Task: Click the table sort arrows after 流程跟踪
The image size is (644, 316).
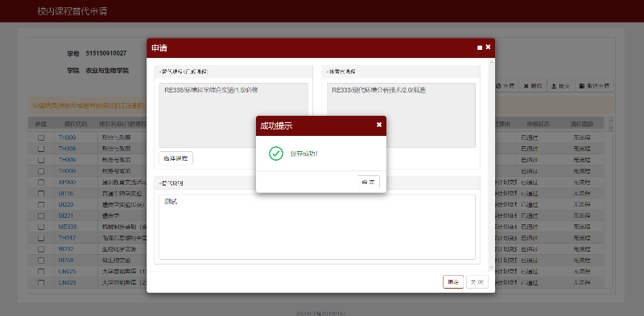Action: coord(610,124)
